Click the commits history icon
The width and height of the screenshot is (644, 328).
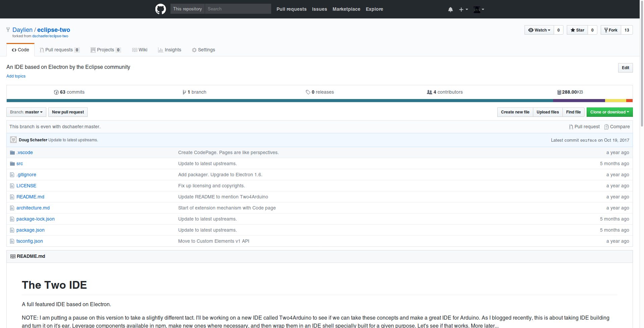coord(56,92)
